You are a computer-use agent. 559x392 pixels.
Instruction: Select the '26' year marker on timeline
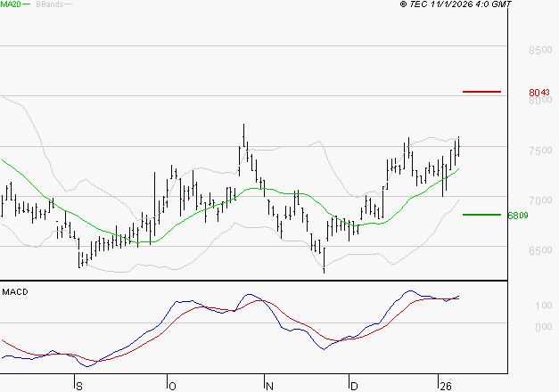(x=444, y=386)
